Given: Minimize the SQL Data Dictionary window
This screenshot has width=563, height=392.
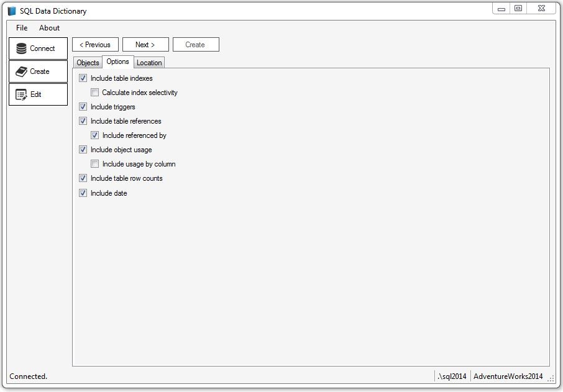Looking at the screenshot, I should click(x=501, y=8).
